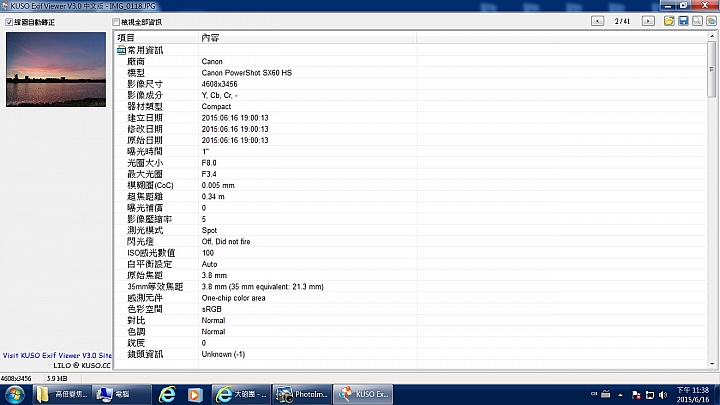Select the 銳度 sharpness row label
Image resolution: width=720 pixels, height=405 pixels.
[x=136, y=343]
